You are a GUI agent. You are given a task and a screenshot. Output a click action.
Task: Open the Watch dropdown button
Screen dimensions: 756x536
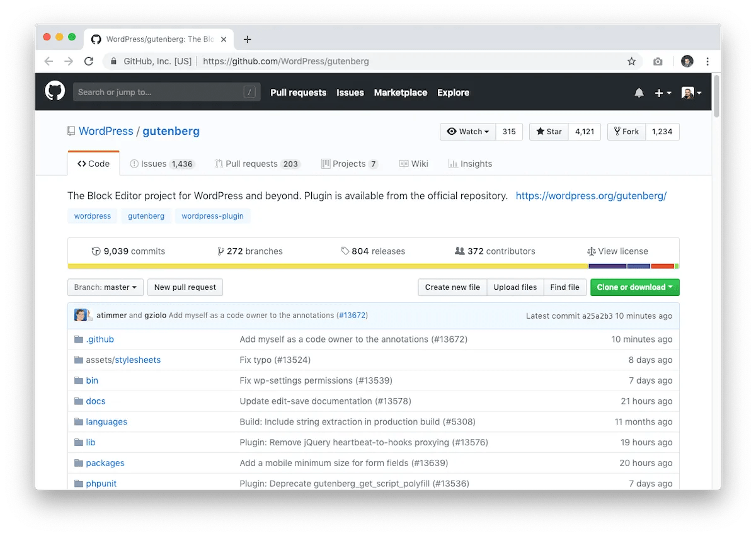coord(468,132)
